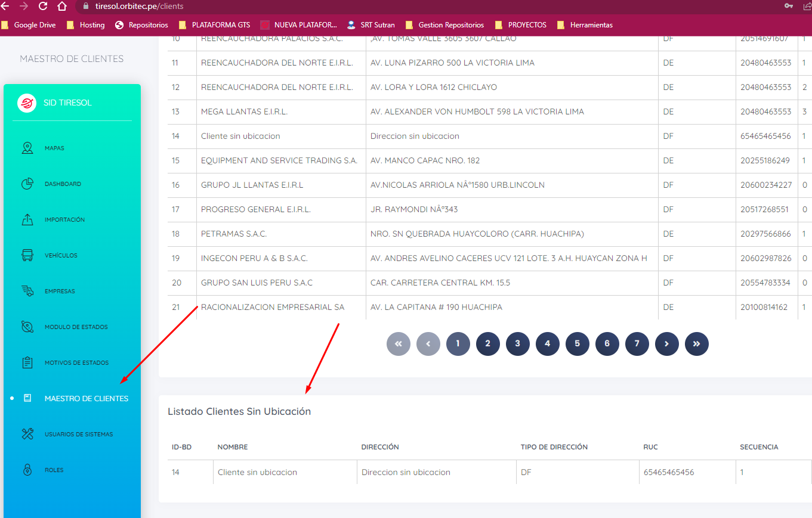Go to next page arrow
812x518 pixels.
666,344
